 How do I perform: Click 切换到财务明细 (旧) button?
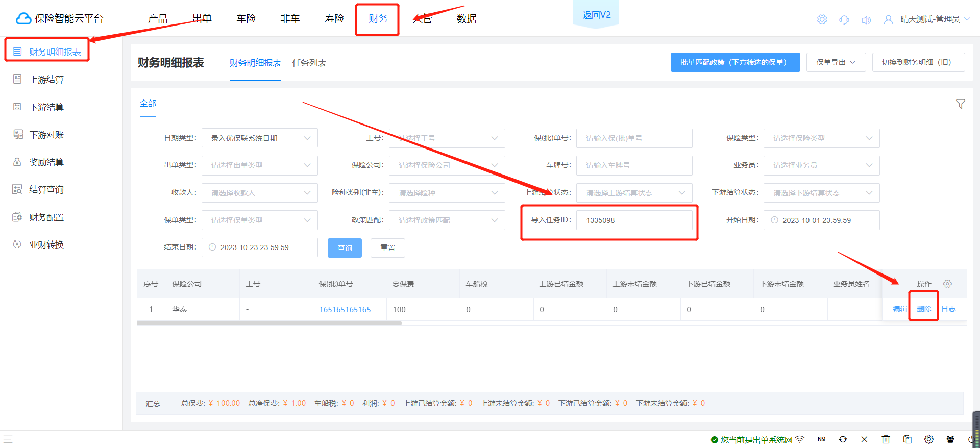click(918, 62)
